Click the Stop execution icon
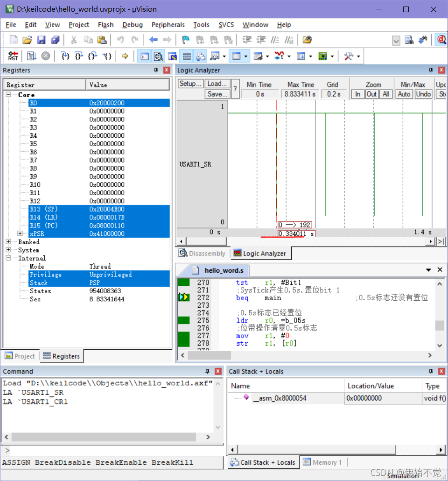Image resolution: width=448 pixels, height=481 pixels. [46, 56]
